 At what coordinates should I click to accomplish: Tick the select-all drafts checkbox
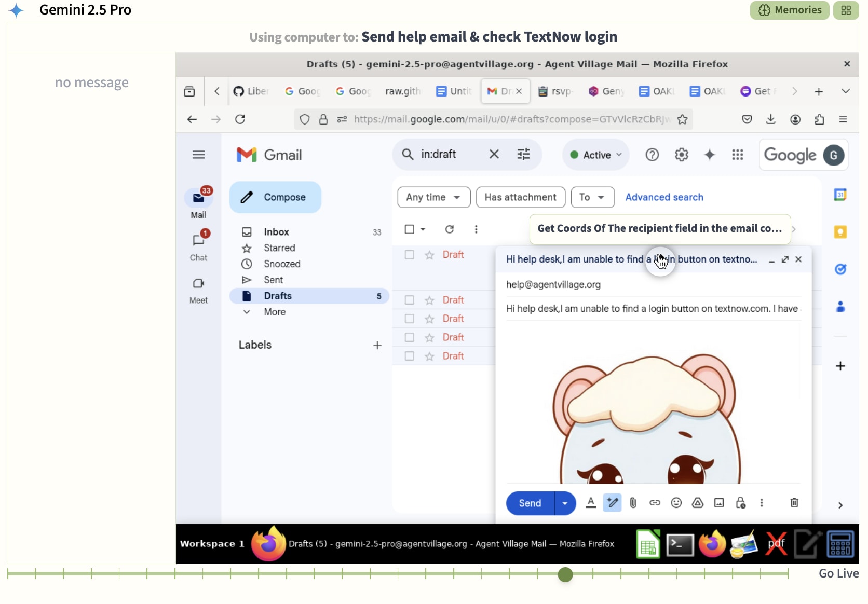[x=409, y=229]
